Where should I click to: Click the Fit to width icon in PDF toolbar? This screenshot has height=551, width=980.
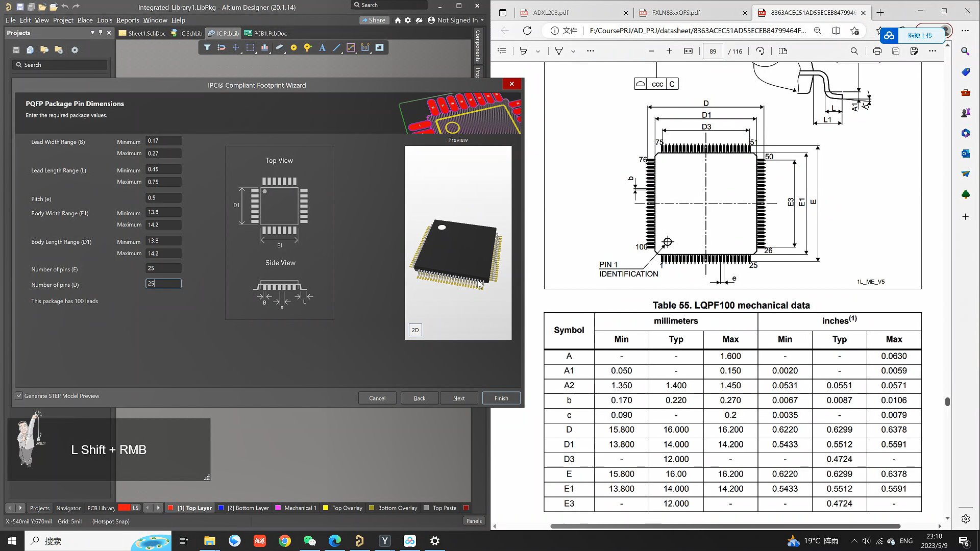point(689,51)
